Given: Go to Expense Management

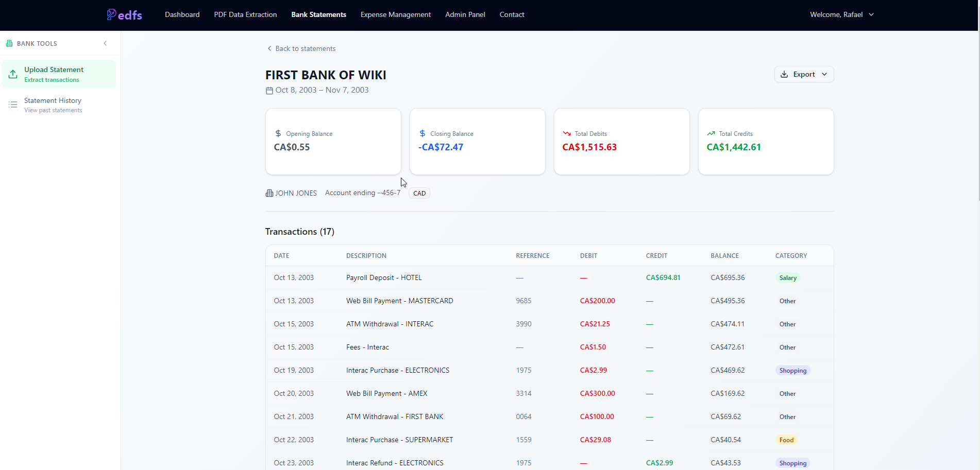Looking at the screenshot, I should point(395,14).
